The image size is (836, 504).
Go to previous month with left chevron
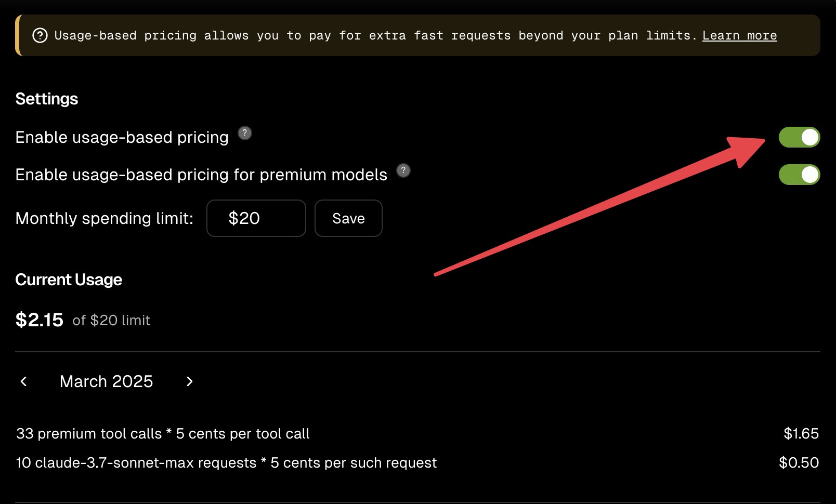[23, 381]
